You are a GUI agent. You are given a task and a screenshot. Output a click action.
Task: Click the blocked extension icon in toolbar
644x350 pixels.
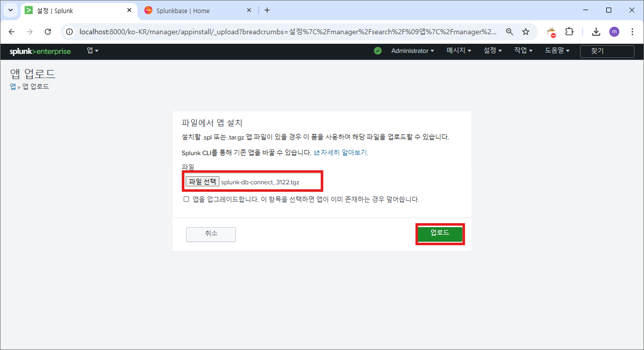point(552,32)
